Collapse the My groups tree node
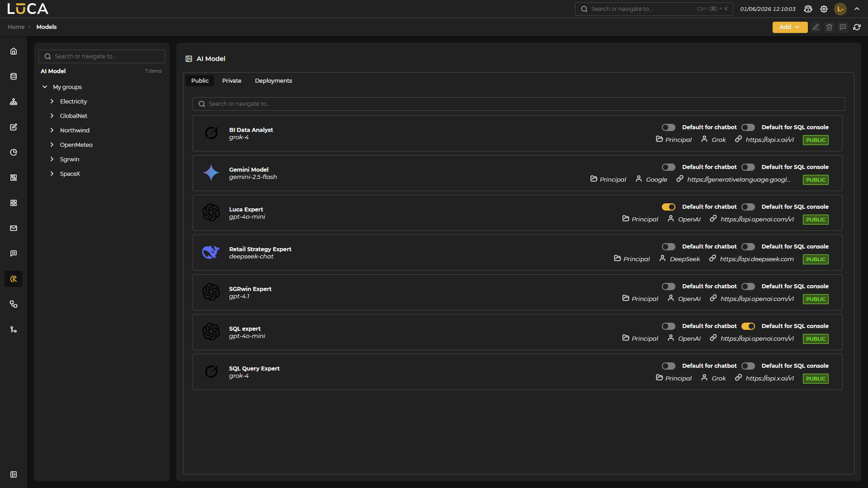 (x=45, y=87)
